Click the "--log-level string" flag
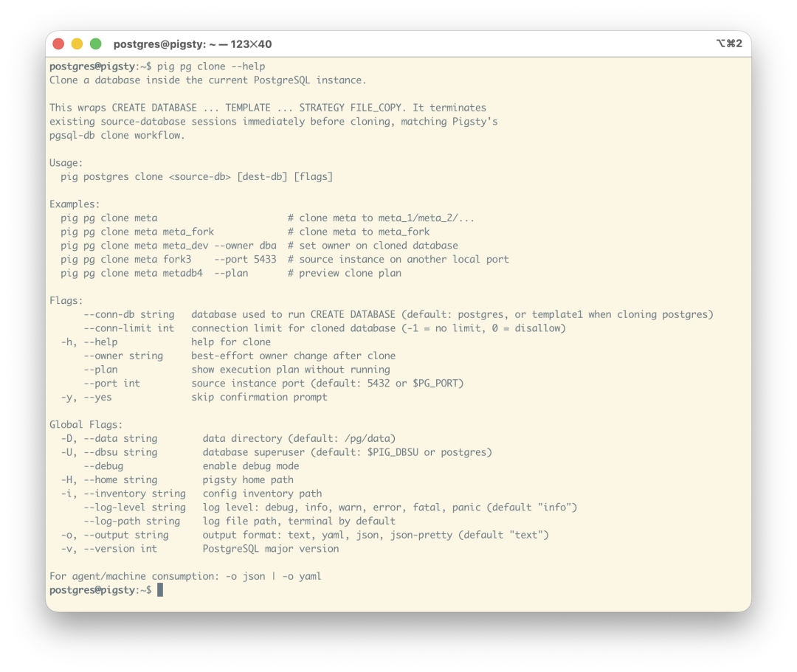The image size is (797, 672). (135, 507)
